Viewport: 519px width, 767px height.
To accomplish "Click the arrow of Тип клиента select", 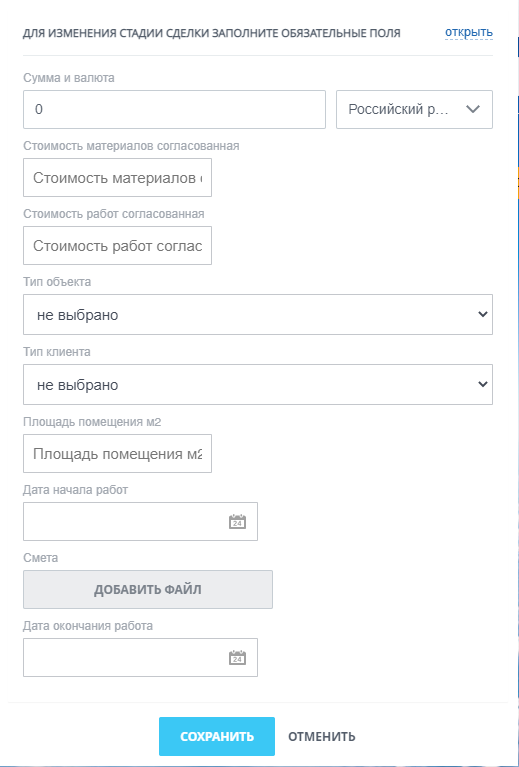I will coord(482,384).
